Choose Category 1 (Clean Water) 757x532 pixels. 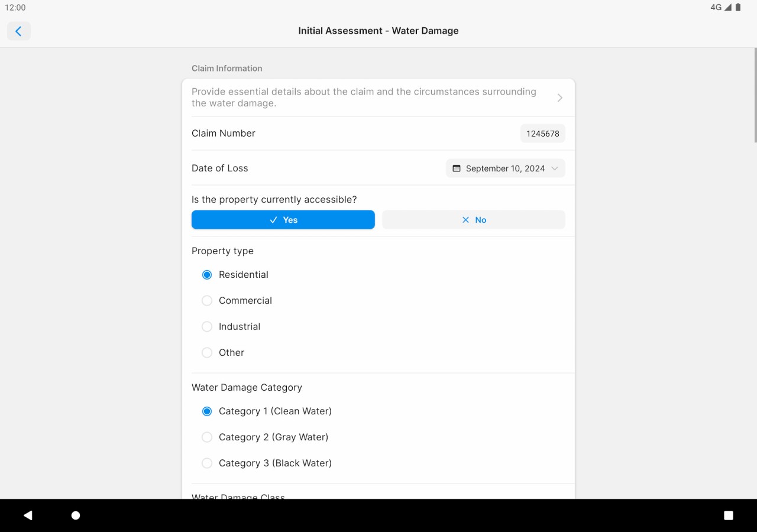(x=207, y=411)
